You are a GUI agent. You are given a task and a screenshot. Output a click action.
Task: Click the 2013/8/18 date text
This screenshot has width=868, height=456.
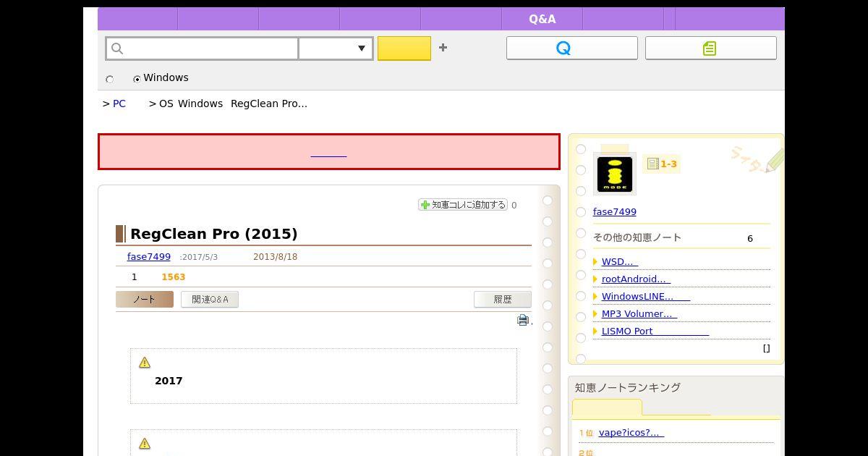275,257
